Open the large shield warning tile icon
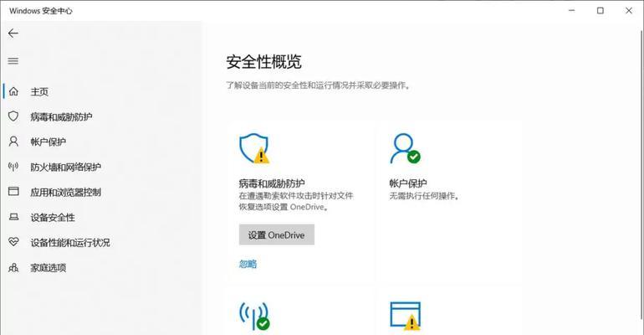The image size is (644, 335). 254,148
